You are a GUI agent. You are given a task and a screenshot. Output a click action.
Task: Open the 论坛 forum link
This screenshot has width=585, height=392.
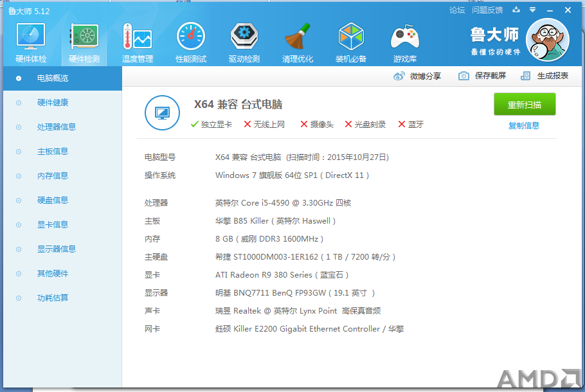click(457, 10)
